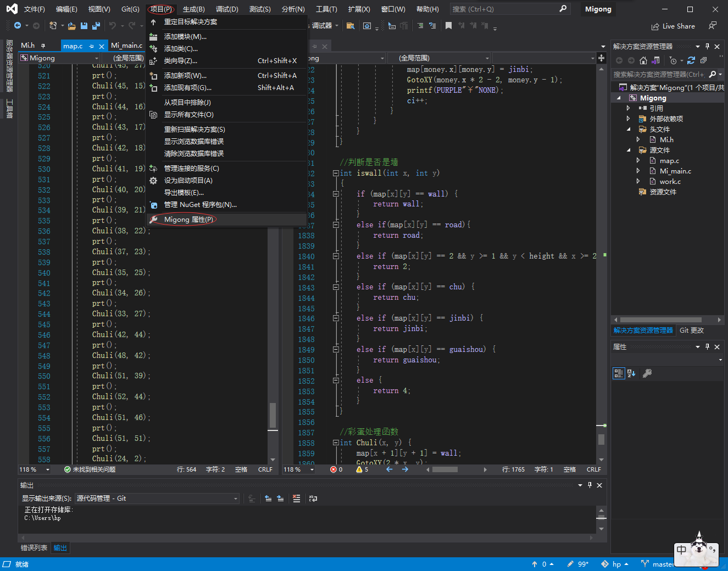Expand the work.c tree node

tap(638, 182)
